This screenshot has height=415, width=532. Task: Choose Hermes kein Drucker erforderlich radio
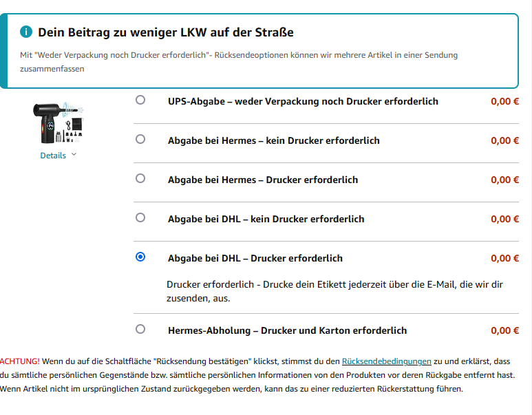tap(140, 139)
